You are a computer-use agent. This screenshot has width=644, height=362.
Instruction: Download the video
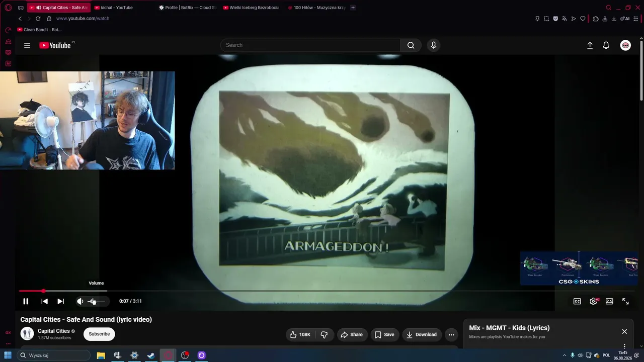422,334
